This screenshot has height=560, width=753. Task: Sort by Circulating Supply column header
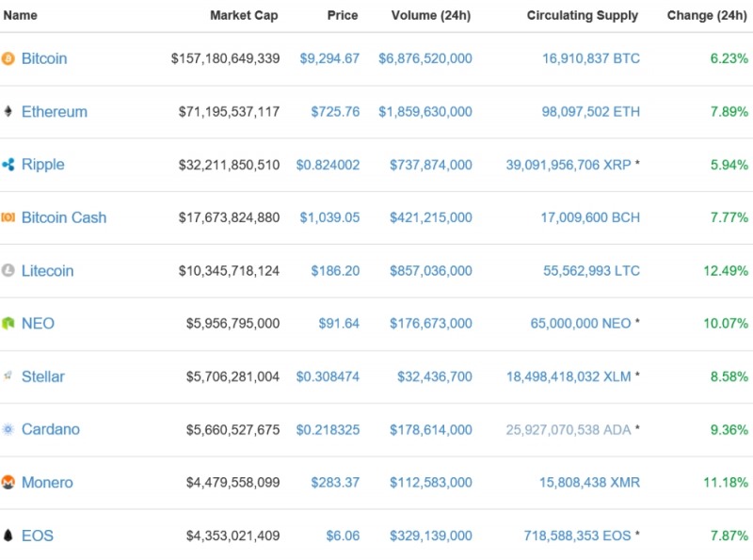pos(582,15)
